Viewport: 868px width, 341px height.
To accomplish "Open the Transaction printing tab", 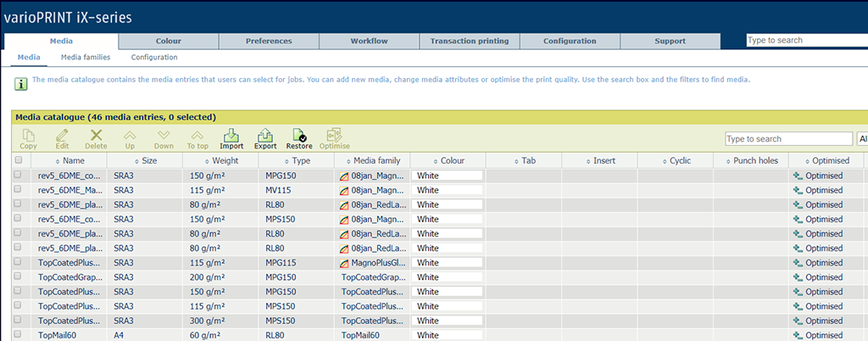I will (470, 41).
